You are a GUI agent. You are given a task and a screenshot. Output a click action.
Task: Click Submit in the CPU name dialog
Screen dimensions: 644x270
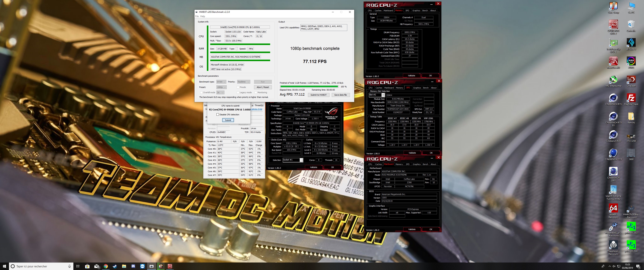pos(228,120)
